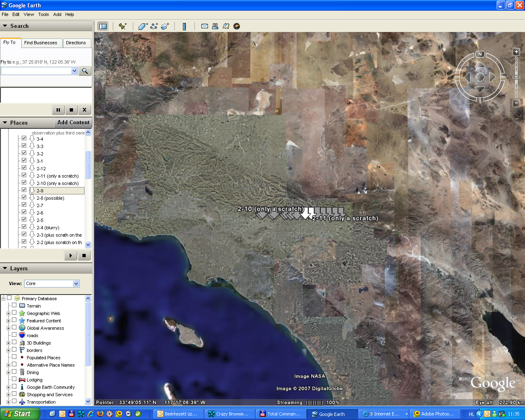Collapse the Layers panel header triangle

[x=5, y=268]
